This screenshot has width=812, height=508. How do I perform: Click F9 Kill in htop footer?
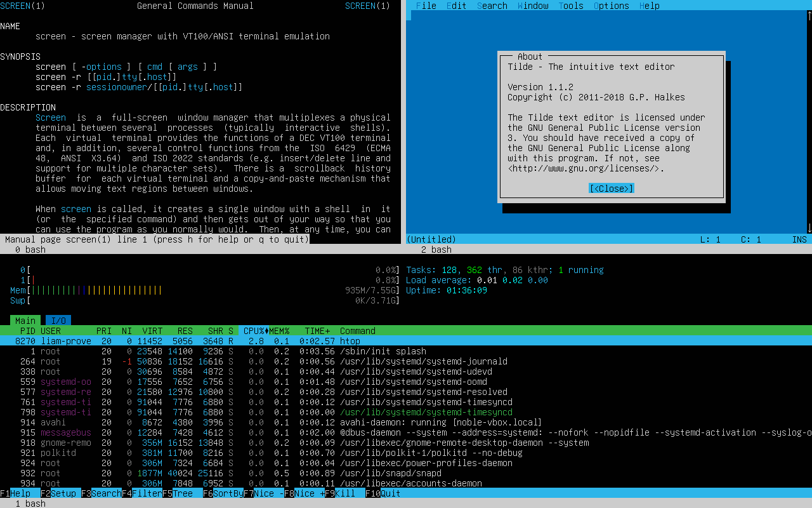click(340, 493)
